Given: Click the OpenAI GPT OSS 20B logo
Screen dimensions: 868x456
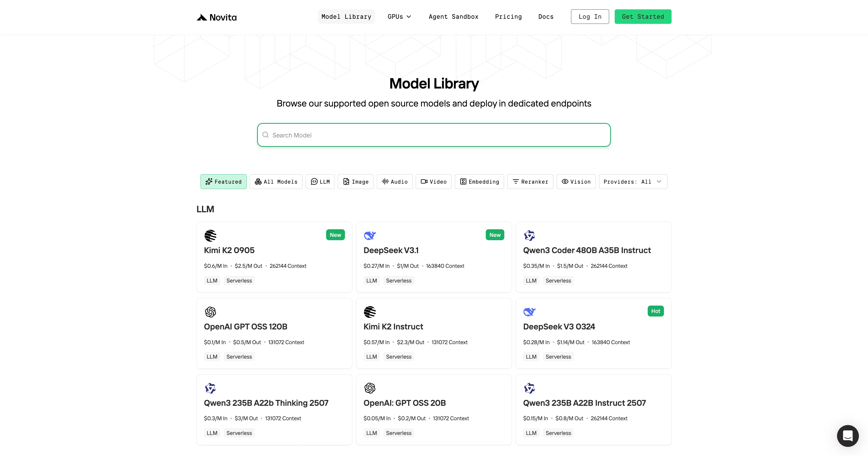Looking at the screenshot, I should [370, 388].
